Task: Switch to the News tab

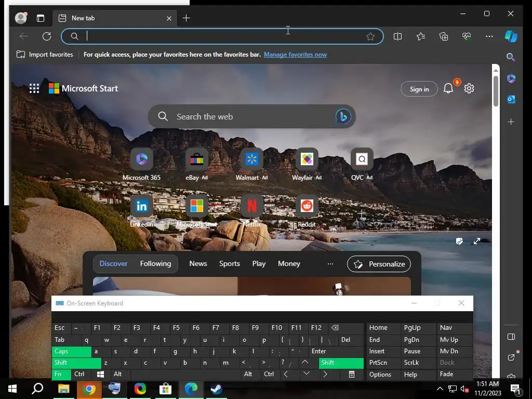Action: (x=198, y=263)
